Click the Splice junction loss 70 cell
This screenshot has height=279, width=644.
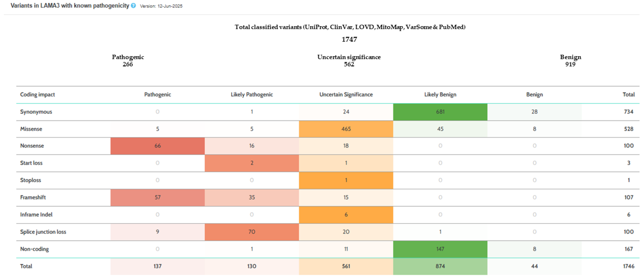click(251, 232)
